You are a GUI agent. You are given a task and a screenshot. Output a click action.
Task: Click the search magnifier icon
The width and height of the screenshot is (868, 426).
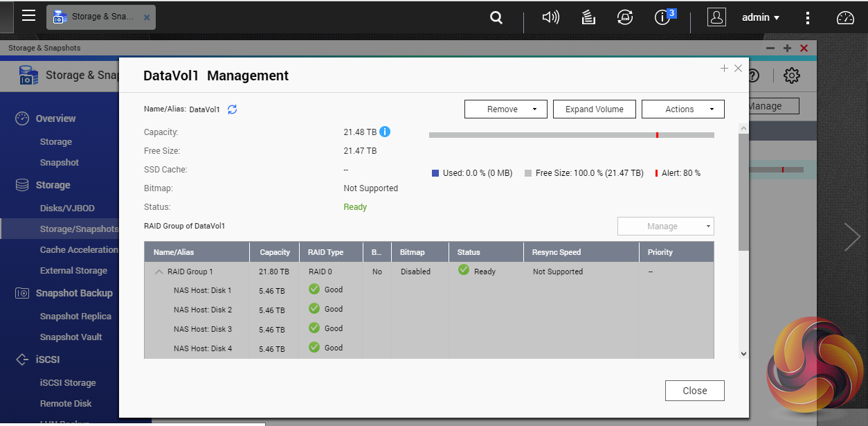496,17
